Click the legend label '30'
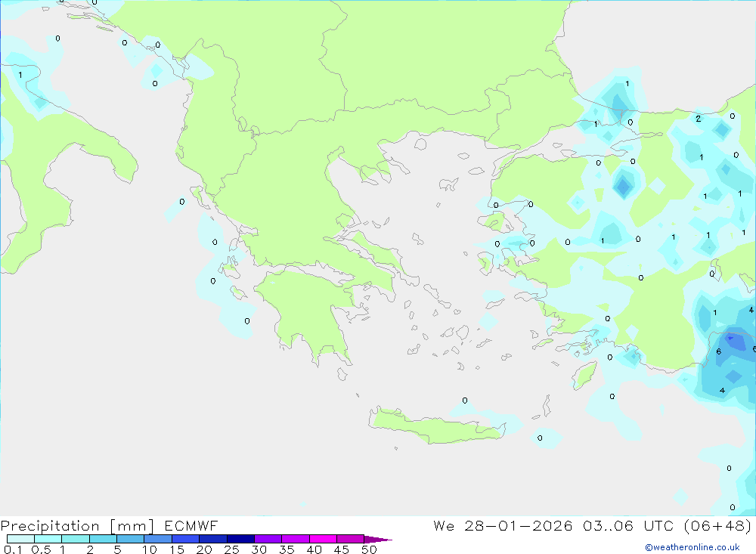756x554 pixels. (259, 549)
